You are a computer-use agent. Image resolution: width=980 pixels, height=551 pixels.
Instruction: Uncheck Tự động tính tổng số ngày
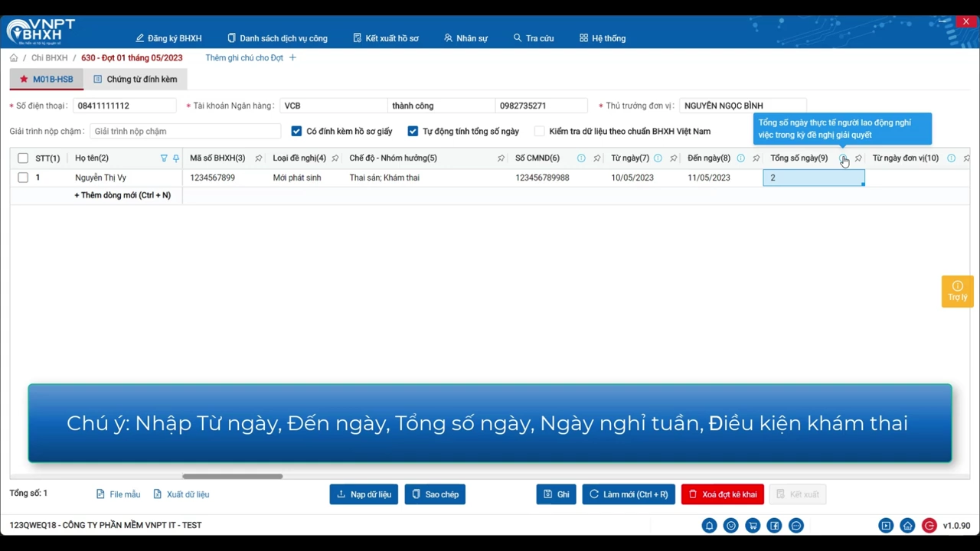coord(413,132)
